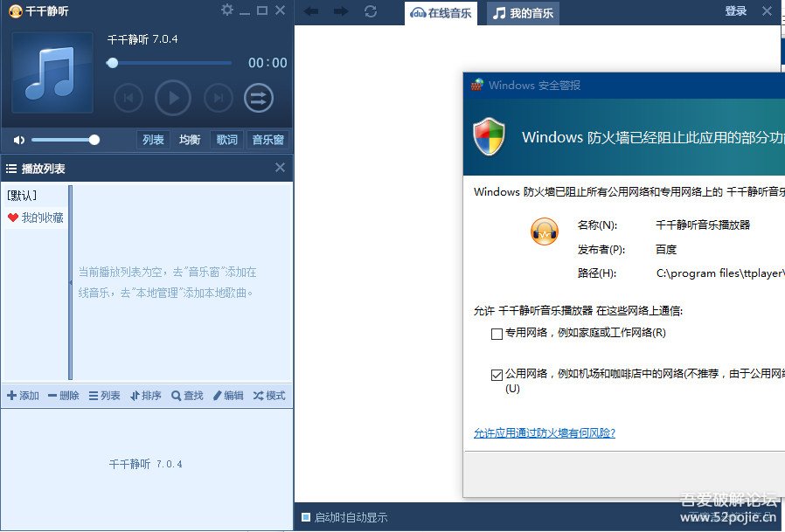Click the album art music note thumbnail

click(52, 73)
